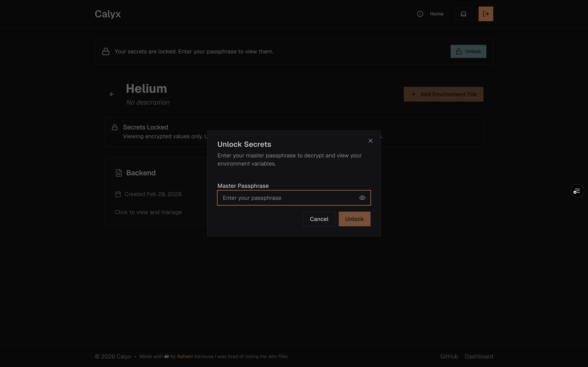
Task: Follow the Ashwin author link
Action: point(185,356)
